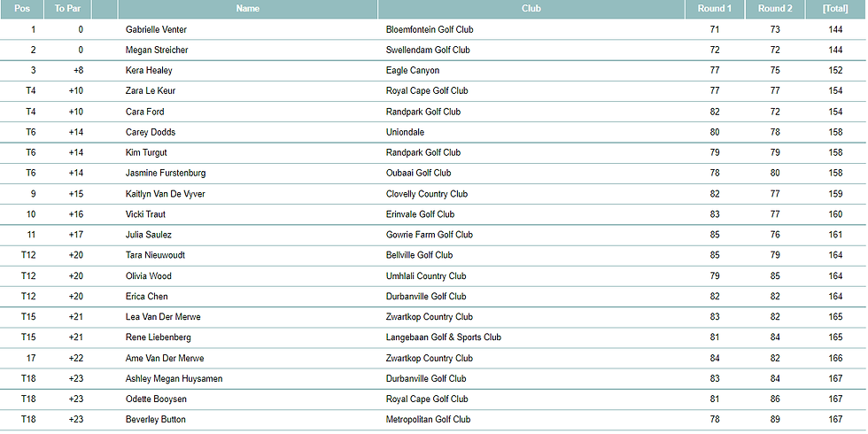
Task: Click Ashley Megan Huysamen's name
Action: (174, 379)
